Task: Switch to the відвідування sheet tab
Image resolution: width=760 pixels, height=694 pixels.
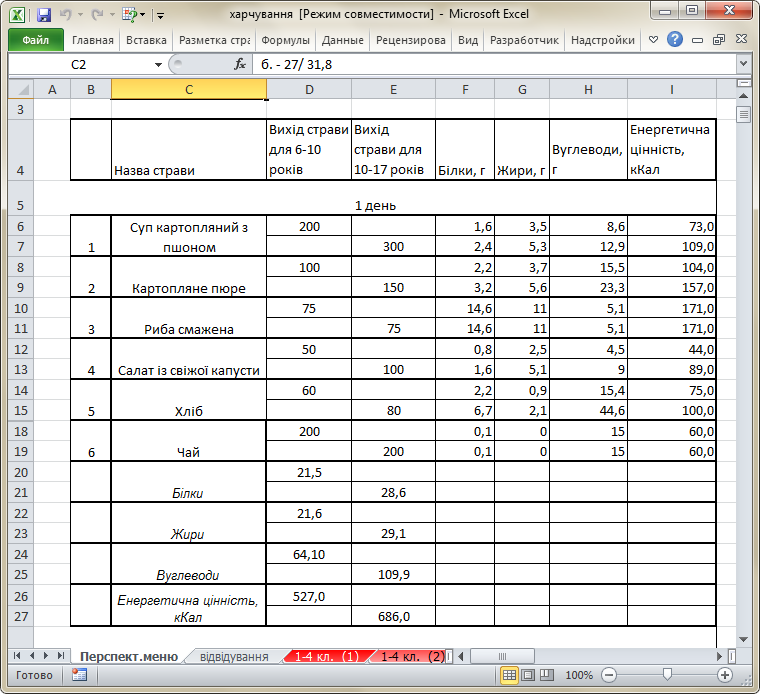Action: [234, 656]
